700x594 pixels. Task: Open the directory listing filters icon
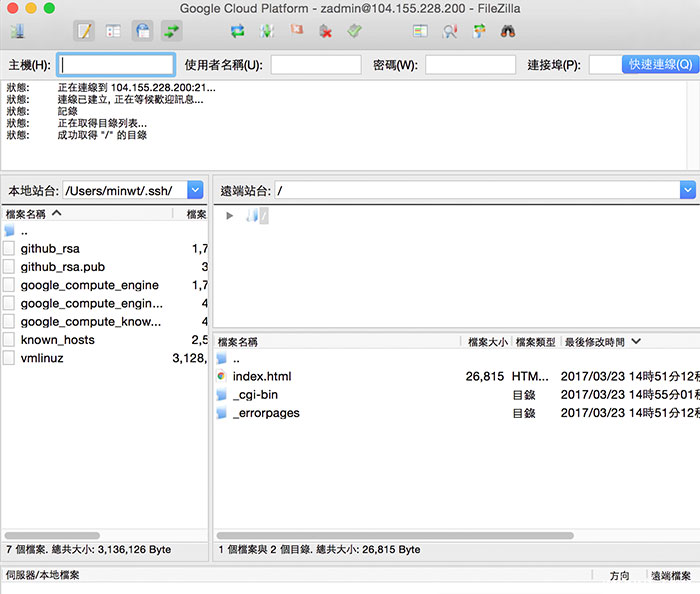(420, 31)
